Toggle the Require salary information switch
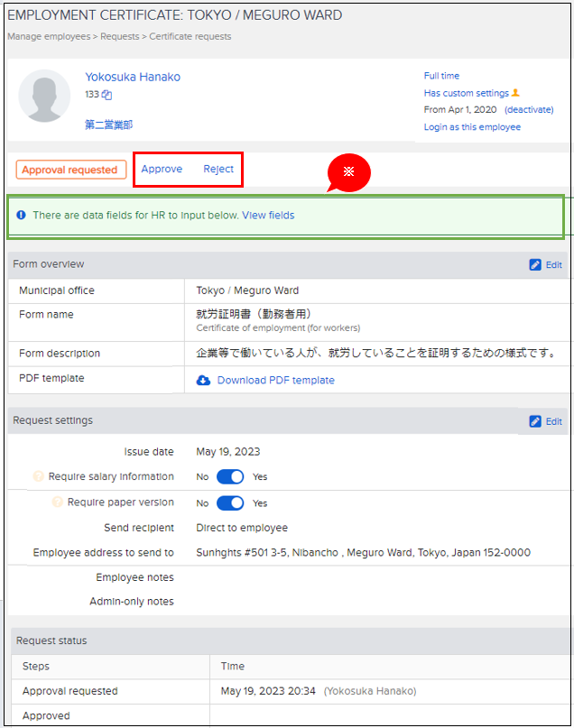The width and height of the screenshot is (574, 728). tap(230, 477)
